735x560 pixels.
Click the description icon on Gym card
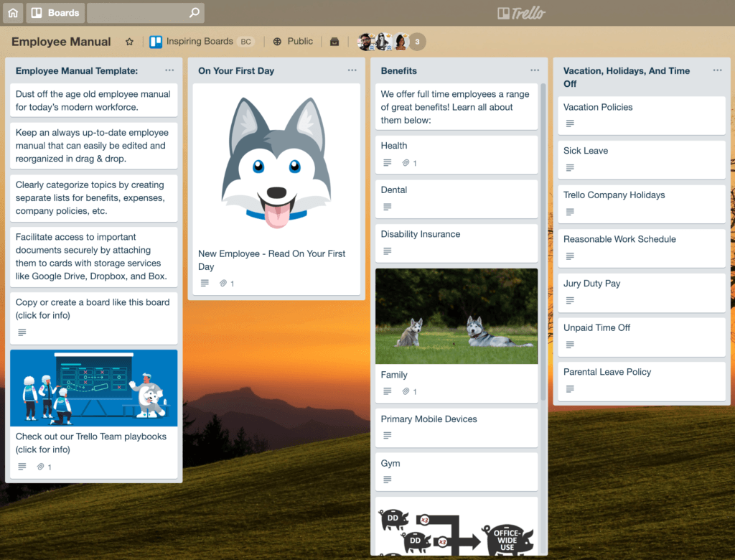pos(387,480)
